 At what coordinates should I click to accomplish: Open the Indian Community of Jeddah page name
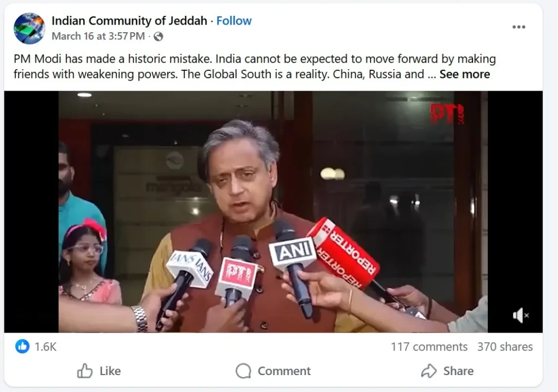coord(129,21)
